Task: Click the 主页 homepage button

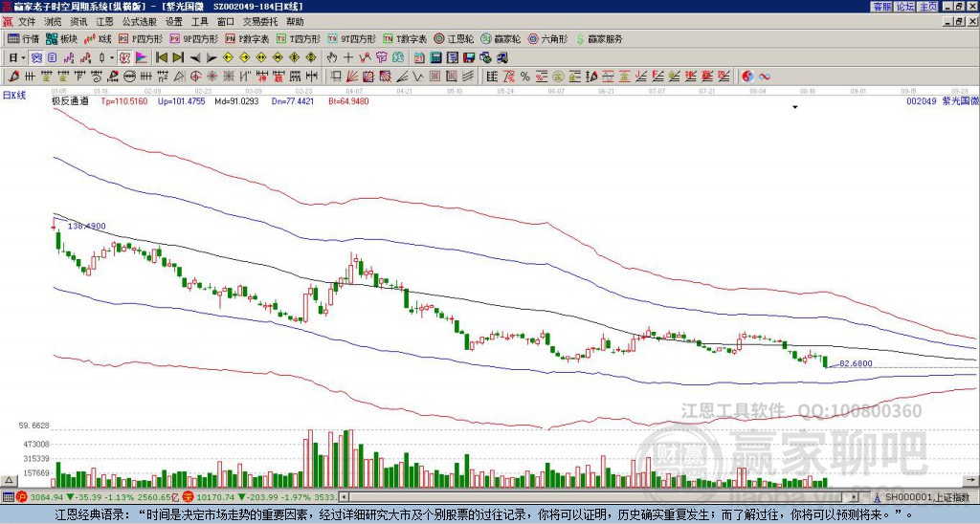Action: [x=928, y=7]
